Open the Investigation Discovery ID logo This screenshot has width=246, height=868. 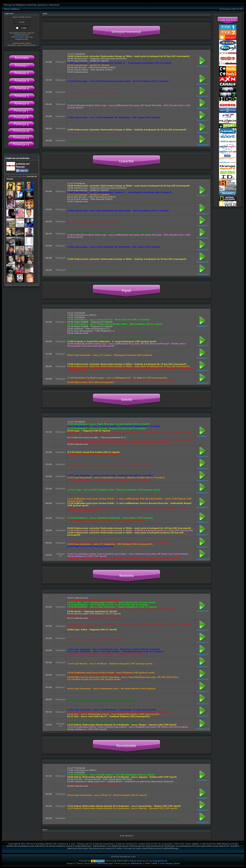(x=228, y=177)
